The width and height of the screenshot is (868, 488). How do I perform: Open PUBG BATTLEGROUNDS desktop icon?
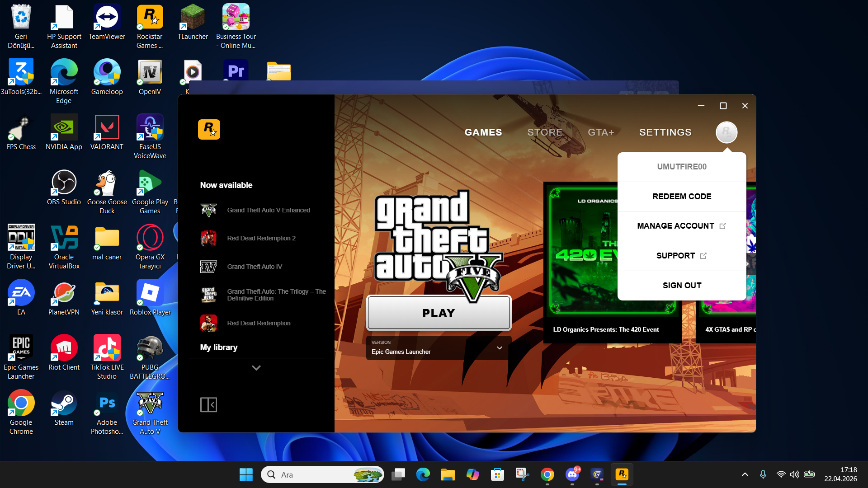point(150,357)
